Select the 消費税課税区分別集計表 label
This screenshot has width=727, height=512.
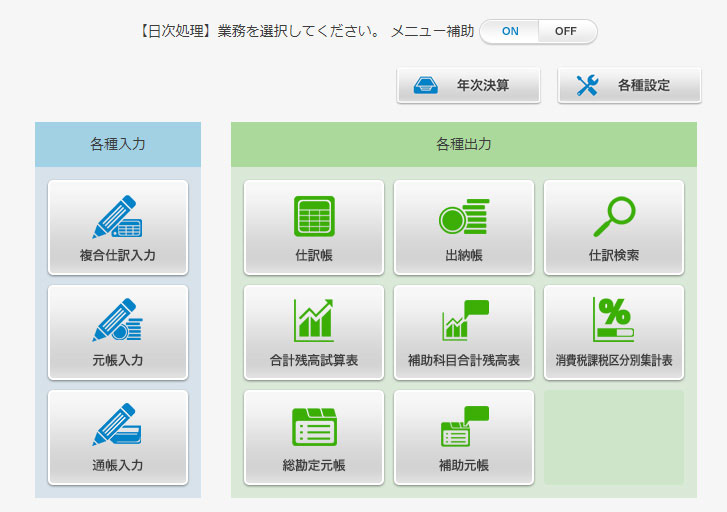click(614, 360)
